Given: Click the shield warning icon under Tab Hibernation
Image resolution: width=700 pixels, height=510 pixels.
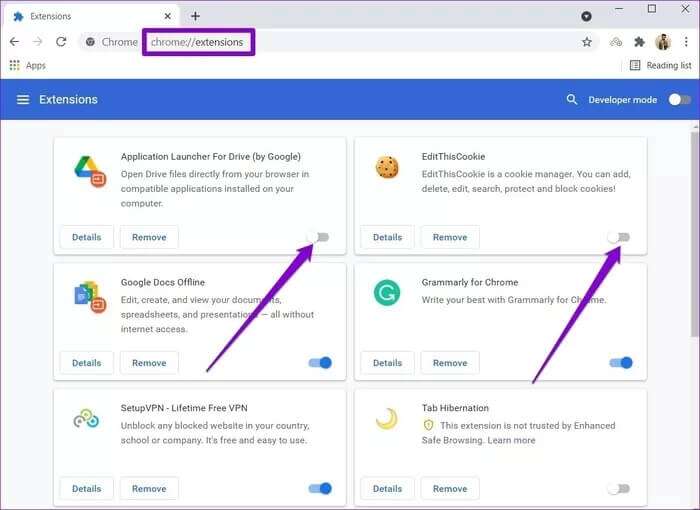Looking at the screenshot, I should click(428, 425).
